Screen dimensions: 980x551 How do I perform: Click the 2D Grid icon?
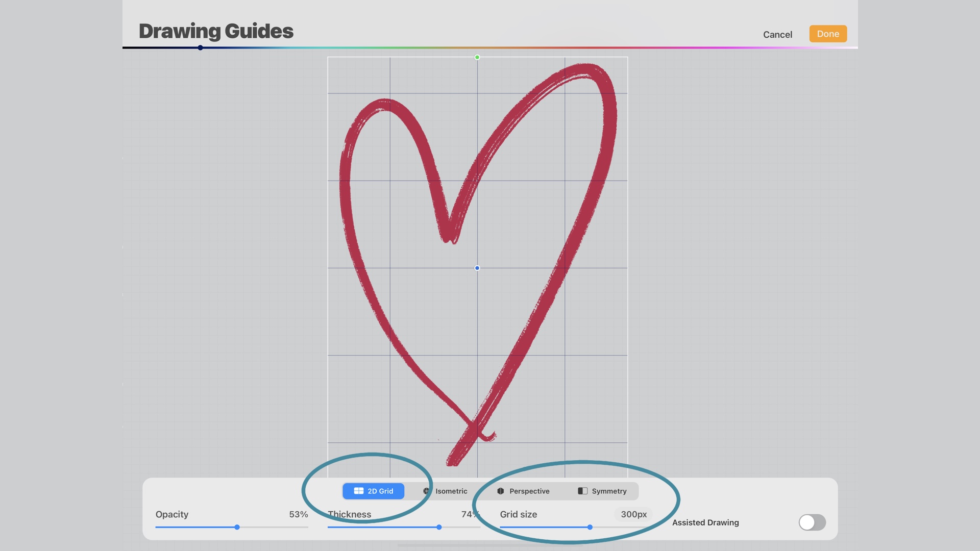[x=359, y=491]
